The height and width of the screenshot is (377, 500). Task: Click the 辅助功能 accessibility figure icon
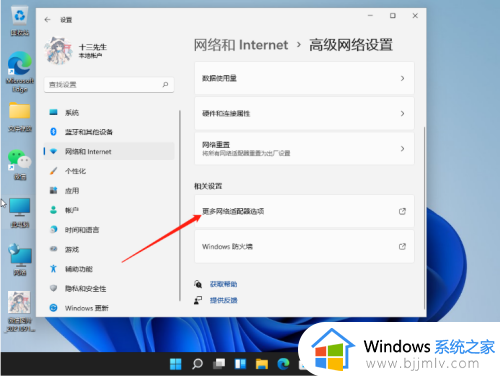click(x=53, y=268)
